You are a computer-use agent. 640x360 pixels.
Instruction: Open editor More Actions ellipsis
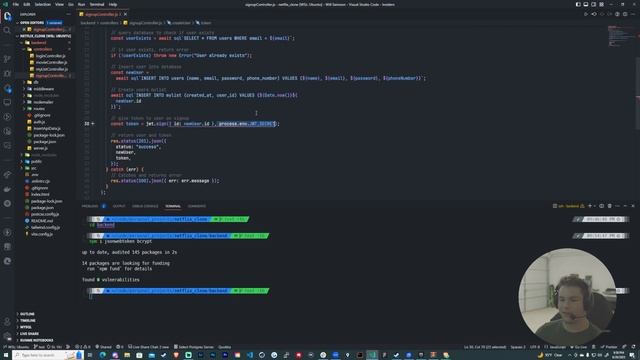[x=633, y=14]
